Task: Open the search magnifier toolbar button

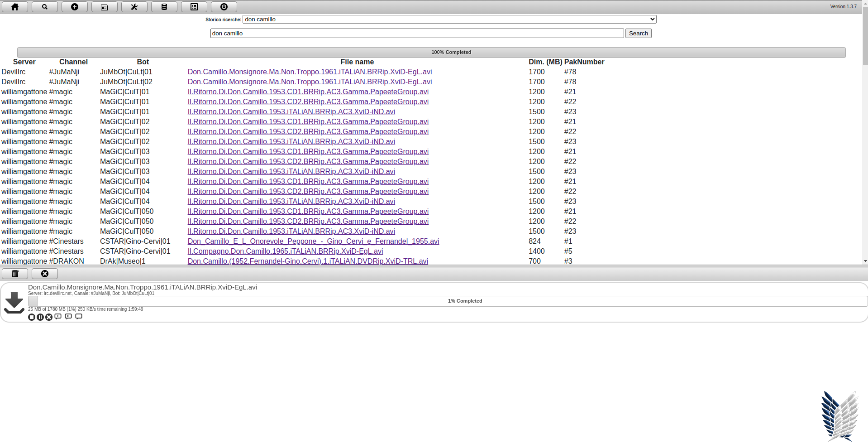Action: (x=45, y=7)
